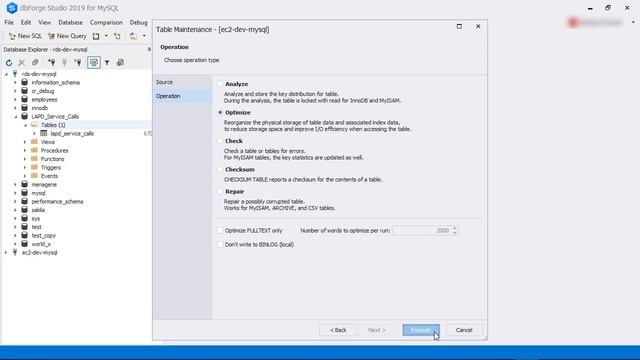Open the File menu
Viewport: 640px width, 360px height.
click(x=9, y=22)
